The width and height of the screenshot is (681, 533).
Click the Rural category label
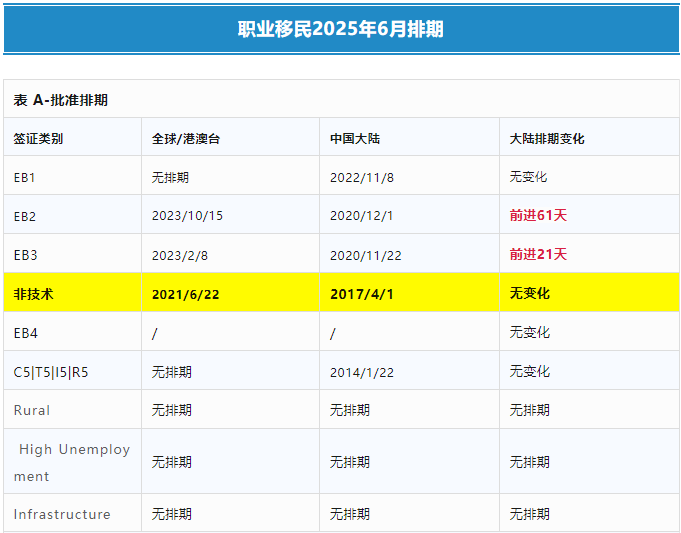click(32, 410)
